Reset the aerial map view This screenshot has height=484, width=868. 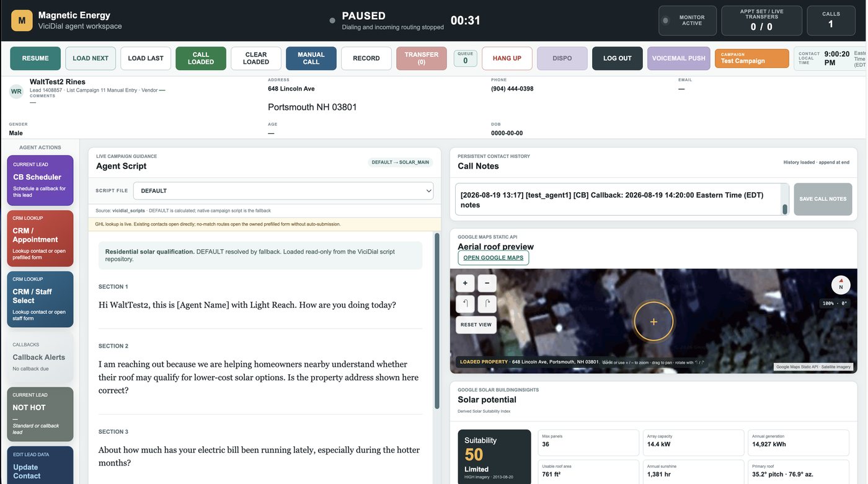(x=476, y=325)
